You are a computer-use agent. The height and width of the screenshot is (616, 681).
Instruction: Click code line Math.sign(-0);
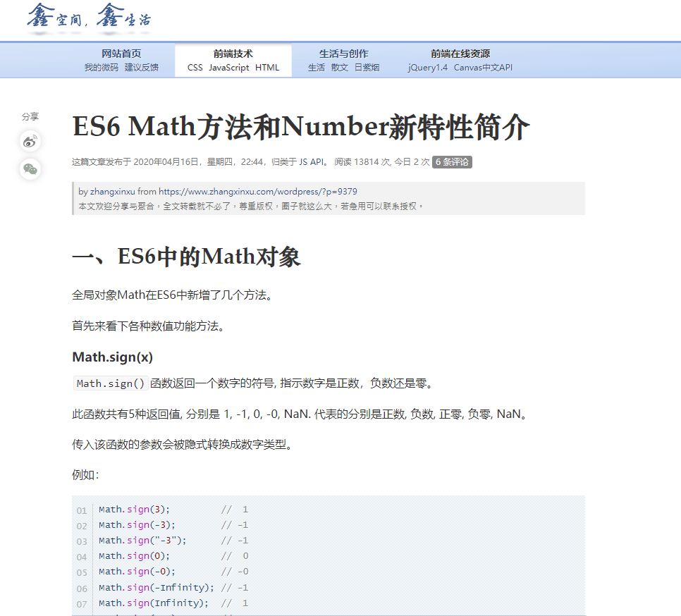pos(137,572)
